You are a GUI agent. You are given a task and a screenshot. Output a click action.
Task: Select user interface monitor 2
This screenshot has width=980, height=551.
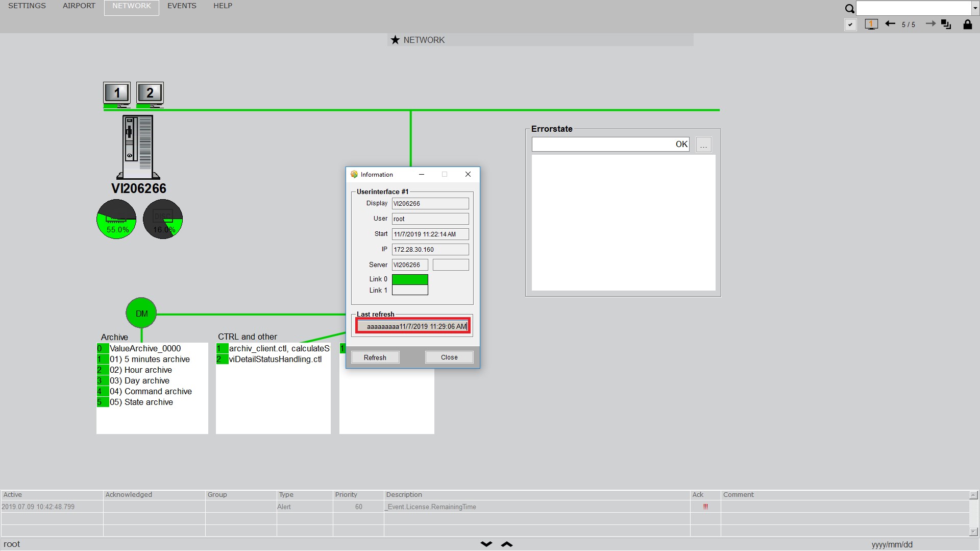coord(150,94)
